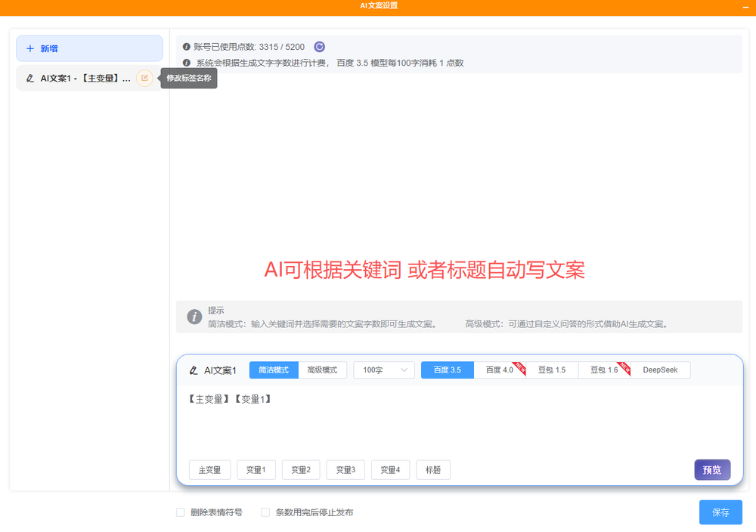This screenshot has height=532, width=756.
Task: Click the info icon on the billing rules line
Action: tap(186, 63)
